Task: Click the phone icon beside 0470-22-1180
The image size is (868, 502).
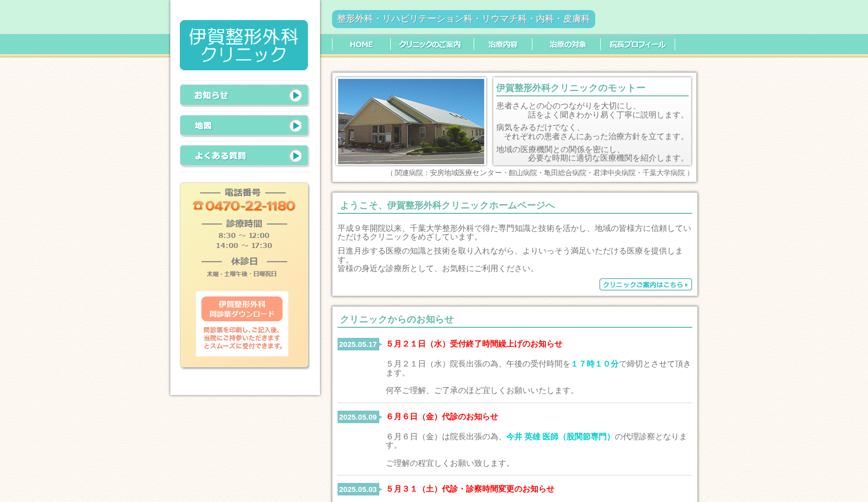Action: click(198, 205)
